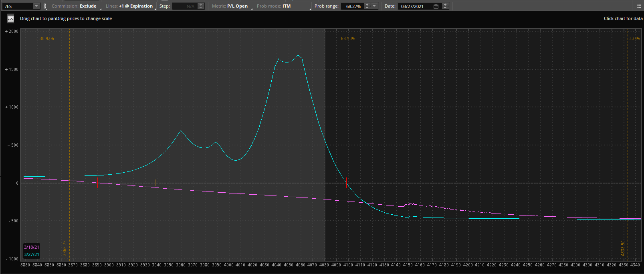The image size is (644, 274).
Task: Open the list menu icon at top right
Action: 639,6
